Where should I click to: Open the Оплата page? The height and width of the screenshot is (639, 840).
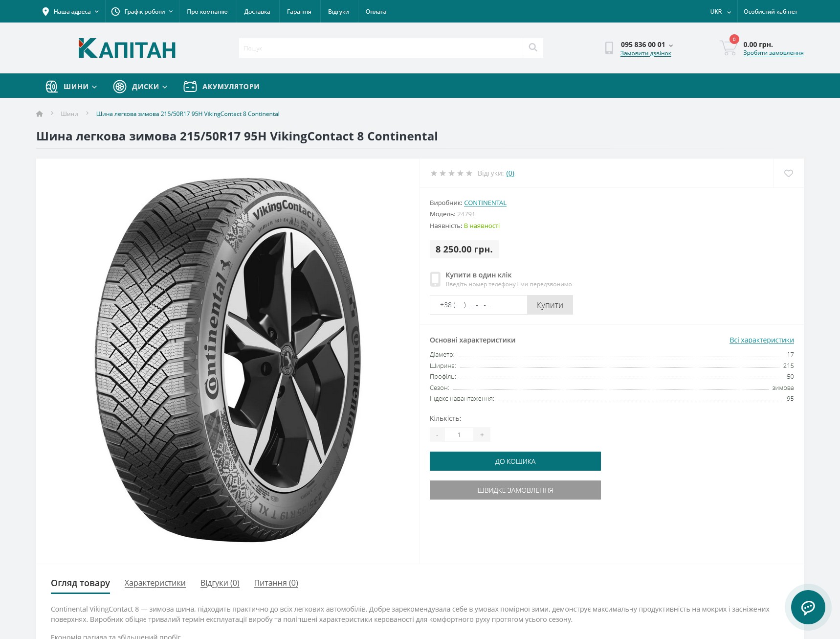(x=376, y=12)
